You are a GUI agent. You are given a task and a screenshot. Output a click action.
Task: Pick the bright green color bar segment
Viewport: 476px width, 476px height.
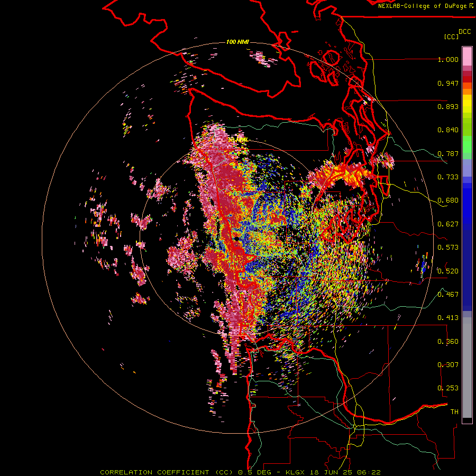click(467, 144)
